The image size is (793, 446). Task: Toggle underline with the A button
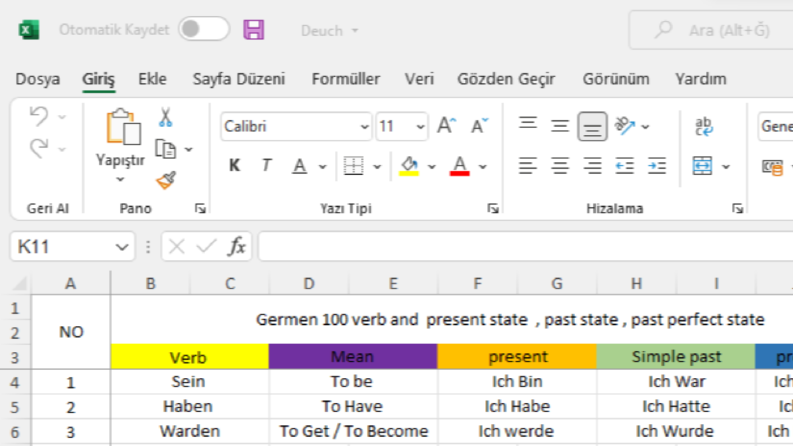299,166
